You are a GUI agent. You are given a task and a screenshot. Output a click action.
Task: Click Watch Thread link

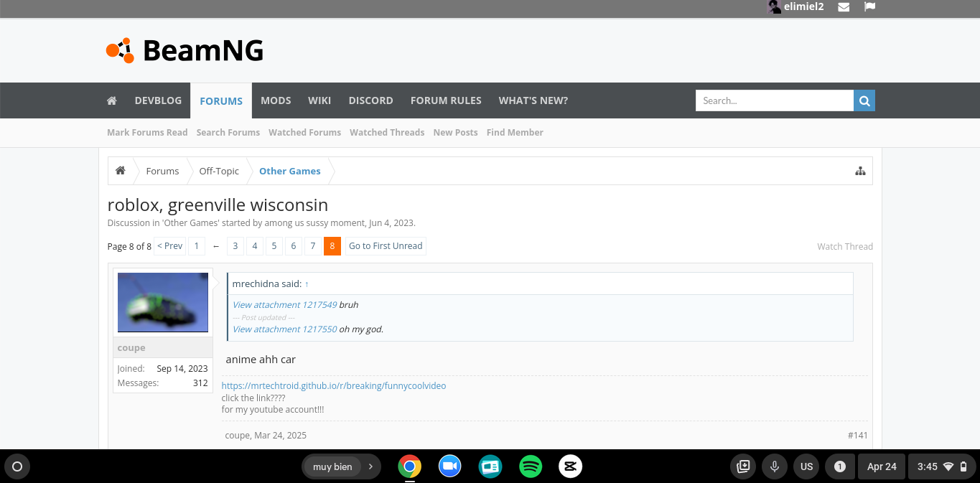click(x=845, y=246)
